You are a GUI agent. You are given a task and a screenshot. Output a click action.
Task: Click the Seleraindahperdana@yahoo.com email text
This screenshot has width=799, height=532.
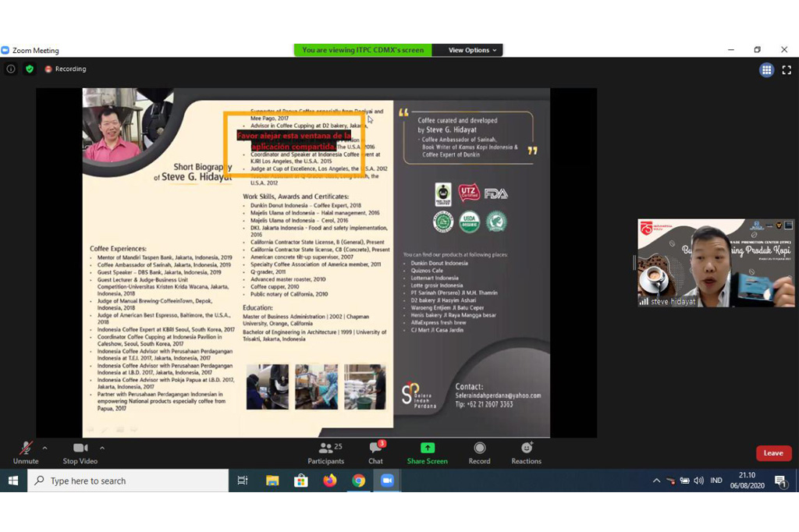click(499, 395)
